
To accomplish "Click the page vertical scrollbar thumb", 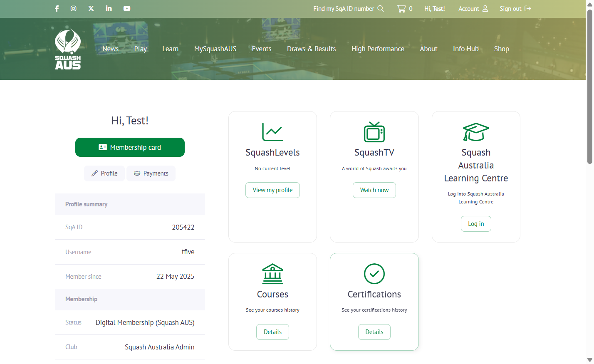I will pyautogui.click(x=590, y=86).
